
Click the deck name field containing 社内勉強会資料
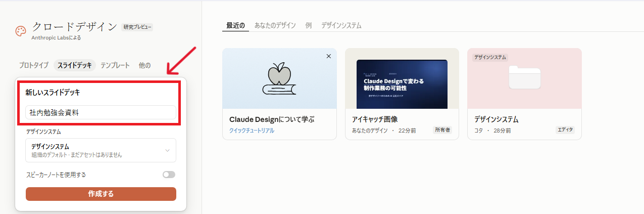101,112
